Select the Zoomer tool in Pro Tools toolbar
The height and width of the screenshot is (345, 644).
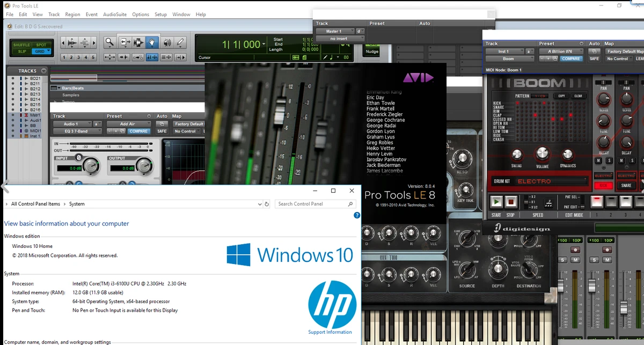(109, 41)
